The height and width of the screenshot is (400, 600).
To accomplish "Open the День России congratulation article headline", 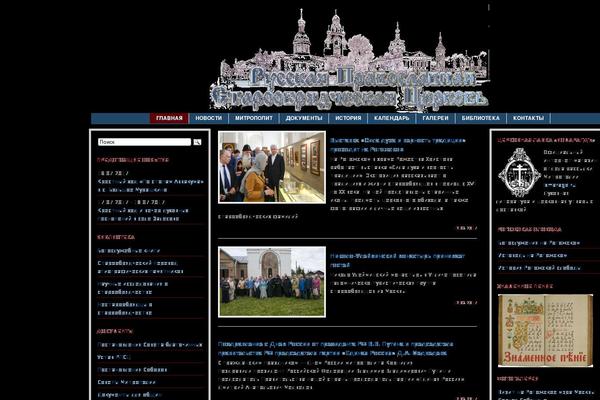I will click(x=336, y=348).
